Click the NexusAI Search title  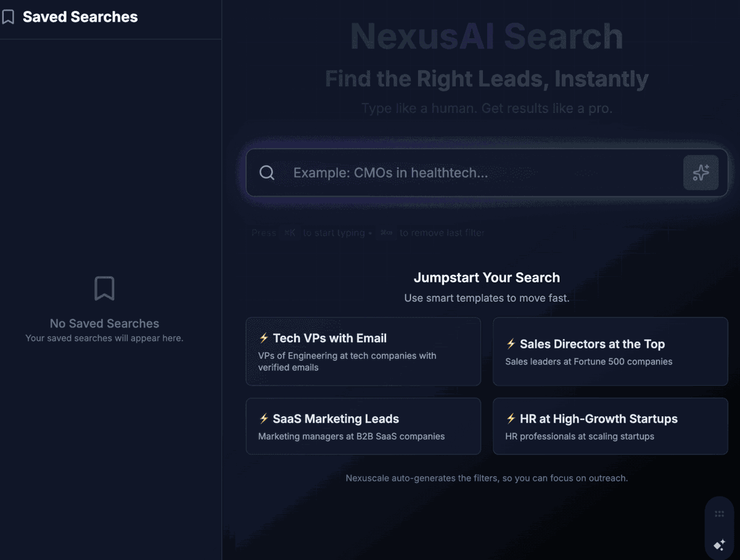click(x=487, y=37)
